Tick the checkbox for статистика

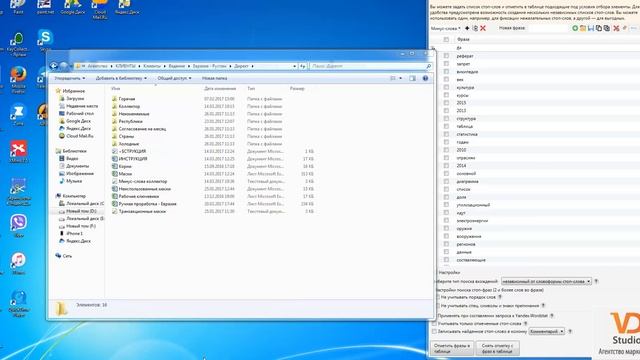pyautogui.click(x=446, y=134)
